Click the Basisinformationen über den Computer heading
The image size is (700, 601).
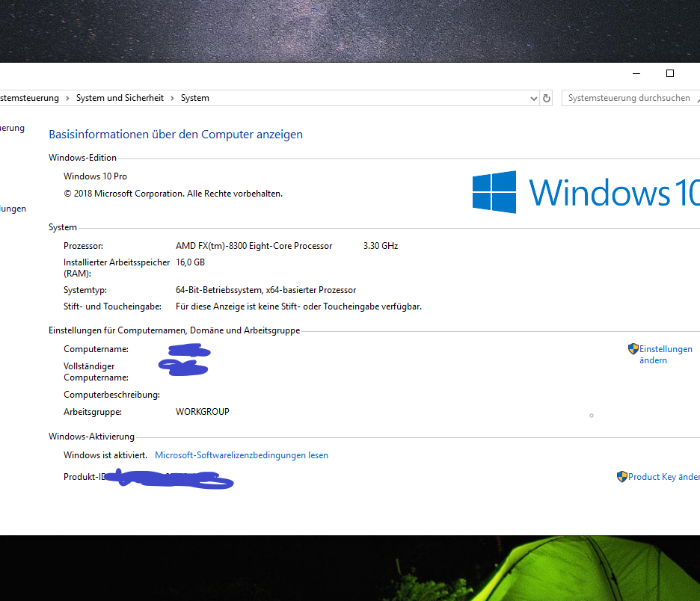coord(176,135)
